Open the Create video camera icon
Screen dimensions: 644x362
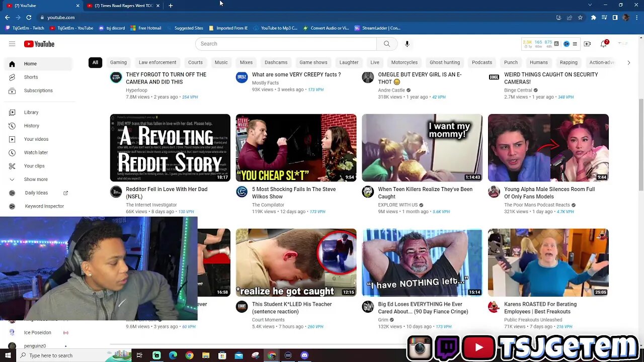click(587, 44)
